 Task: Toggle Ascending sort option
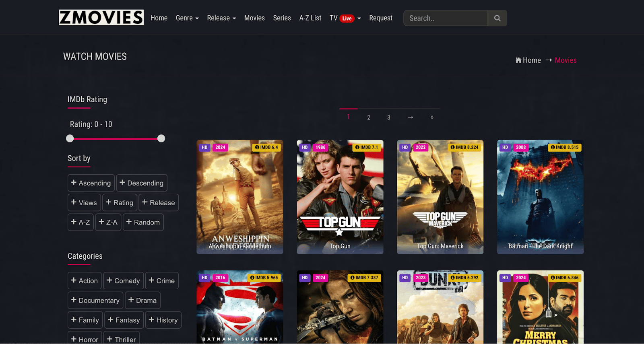tap(91, 183)
